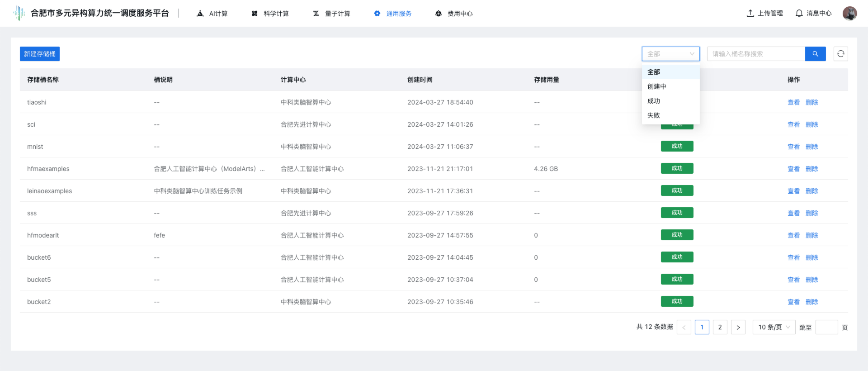
Task: Click the 量子计算 nav icon
Action: click(316, 14)
